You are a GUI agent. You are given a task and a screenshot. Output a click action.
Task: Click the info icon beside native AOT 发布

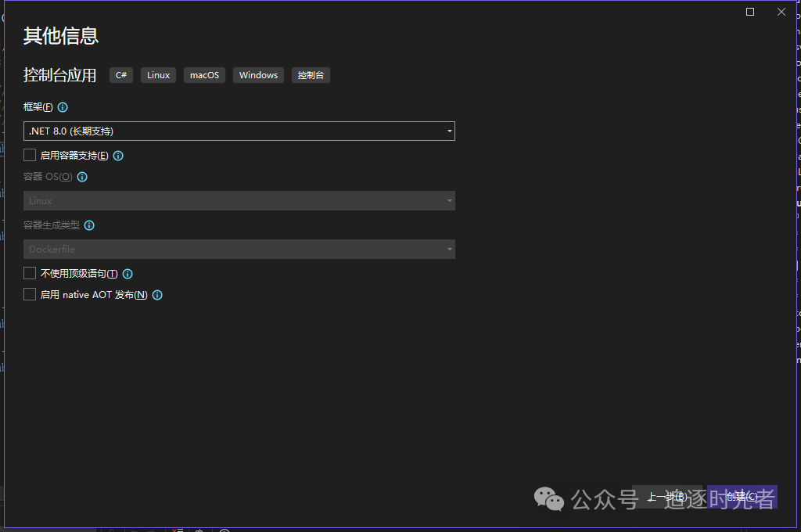157,295
